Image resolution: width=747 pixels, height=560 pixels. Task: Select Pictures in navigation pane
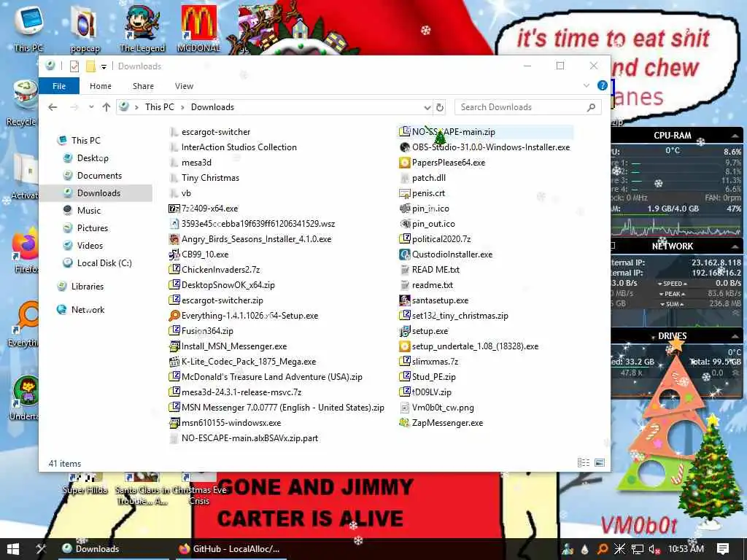click(x=93, y=228)
